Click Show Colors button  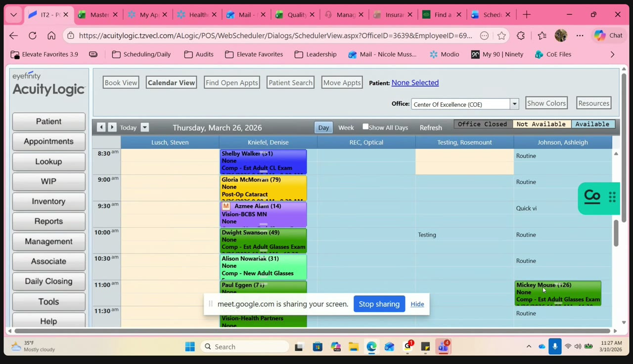point(546,103)
